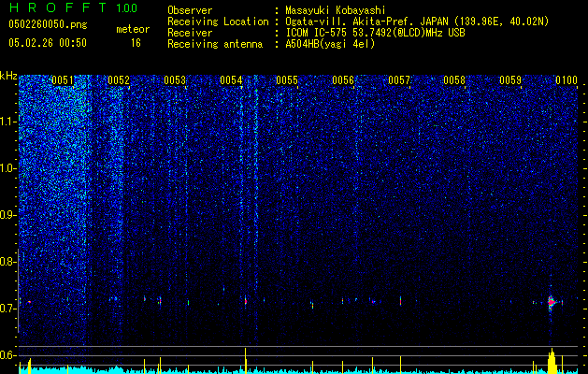Click the 0055 time marker
This screenshot has height=374, width=588.
(287, 80)
